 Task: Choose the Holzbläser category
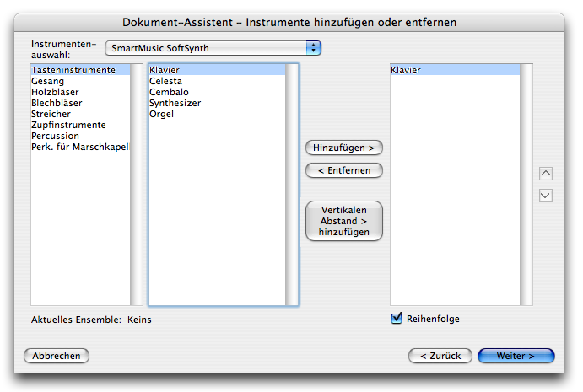click(x=55, y=92)
